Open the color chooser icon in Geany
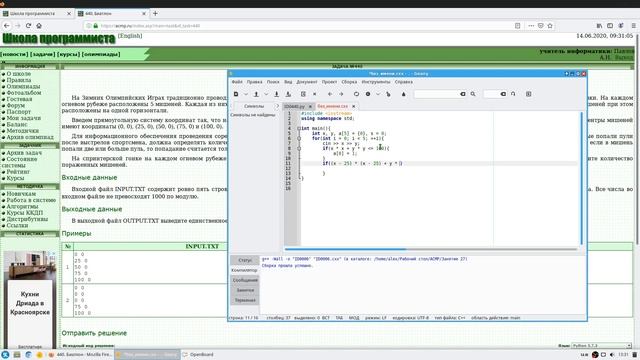 coord(404,94)
